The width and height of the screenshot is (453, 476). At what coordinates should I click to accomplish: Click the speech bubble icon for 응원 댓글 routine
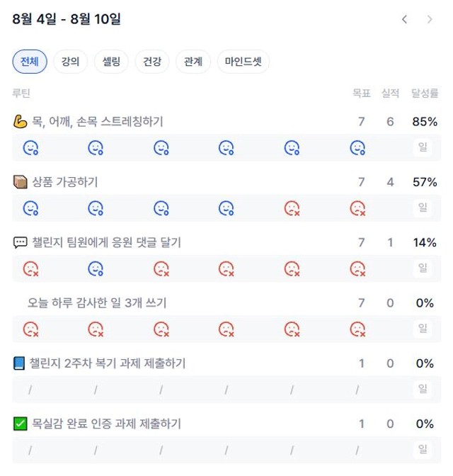(20, 242)
